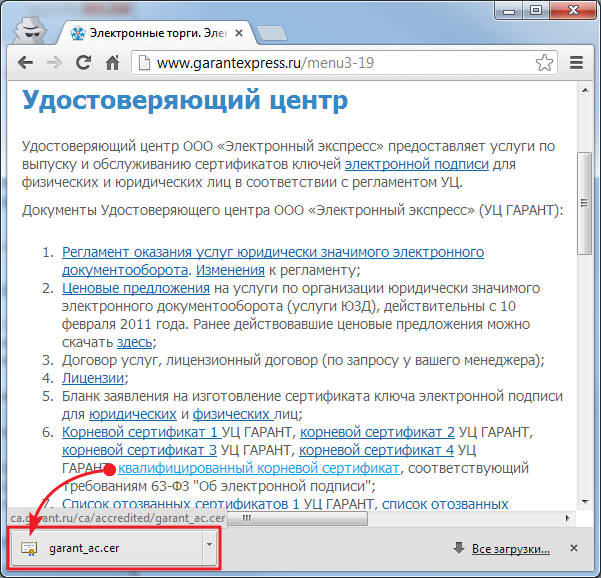Viewport: 601px width, 578px height.
Task: Bookmark this page with the star
Action: [544, 62]
